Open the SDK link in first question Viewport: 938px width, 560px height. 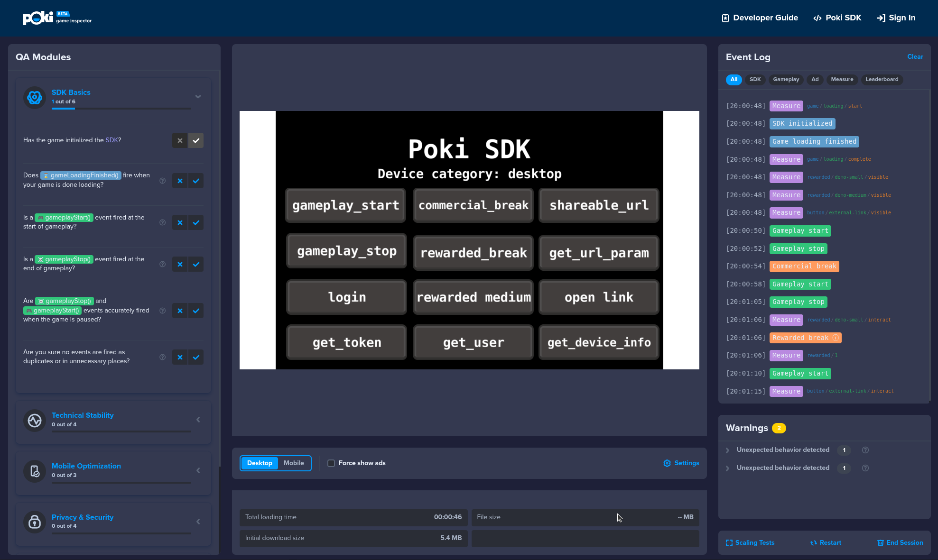(111, 140)
